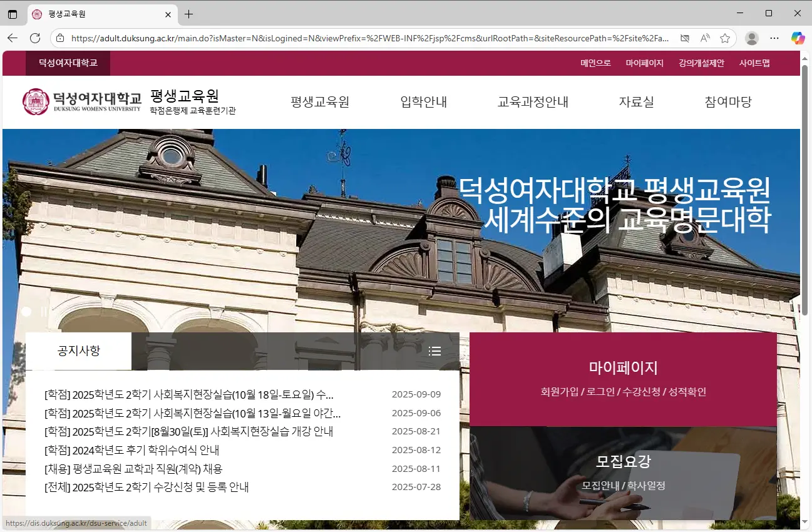The image size is (812, 532).
Task: Open browser Settings and more menu
Action: click(774, 38)
